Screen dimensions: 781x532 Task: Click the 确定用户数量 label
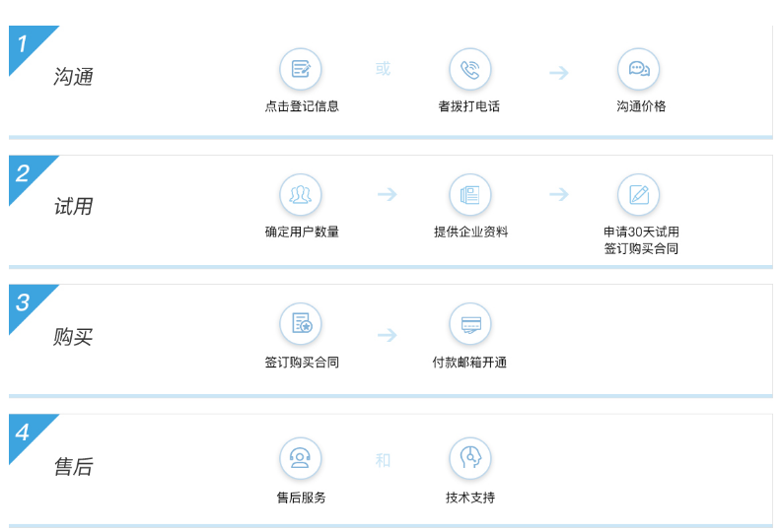(302, 233)
